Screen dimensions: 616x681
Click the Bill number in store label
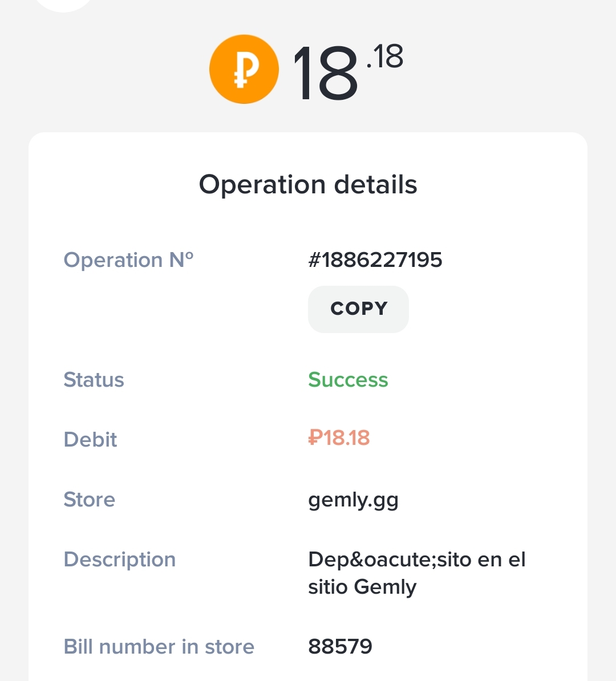click(x=159, y=647)
